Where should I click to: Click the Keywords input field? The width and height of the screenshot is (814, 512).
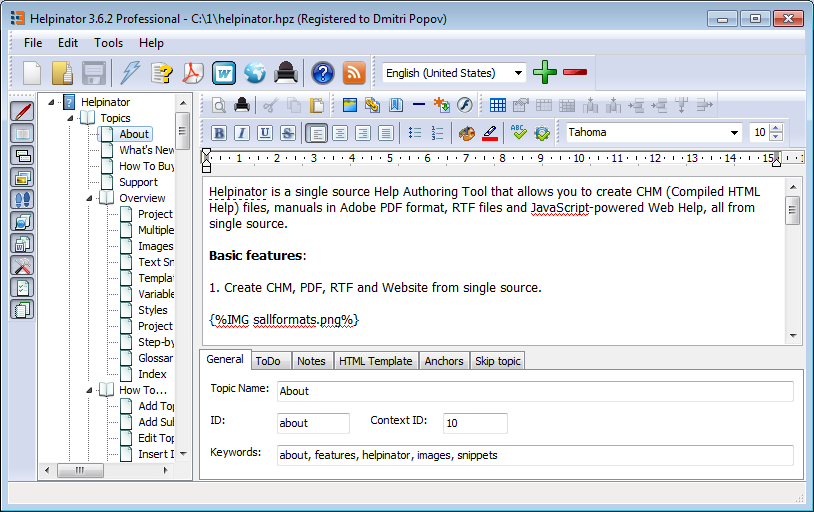(534, 455)
